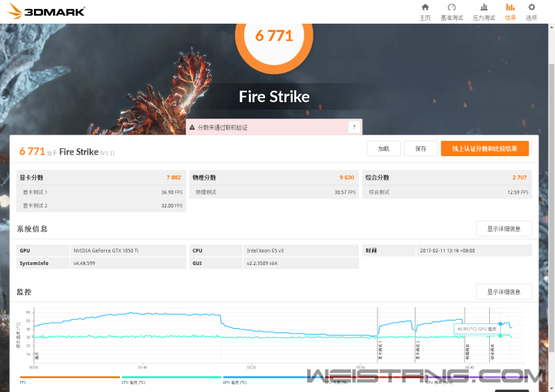Select the 综合分数 2 707 row
Viewport: 555px width, 392px height.
(447, 178)
